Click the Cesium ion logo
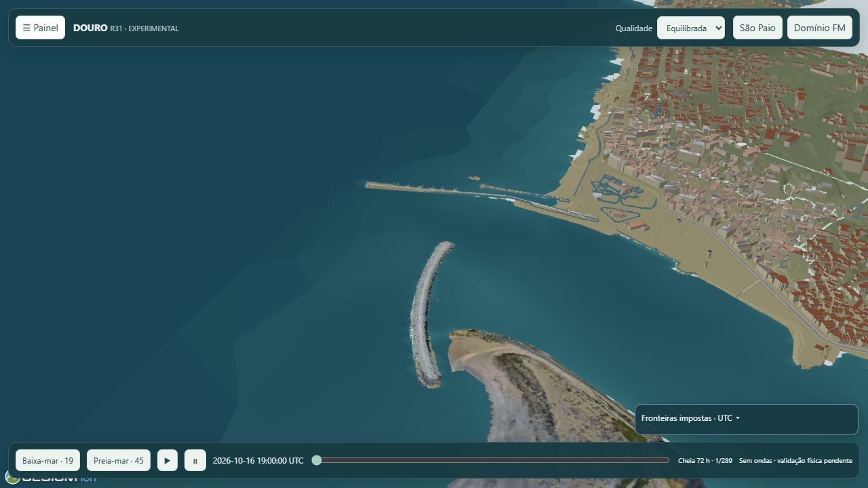The height and width of the screenshot is (488, 868). pyautogui.click(x=51, y=477)
